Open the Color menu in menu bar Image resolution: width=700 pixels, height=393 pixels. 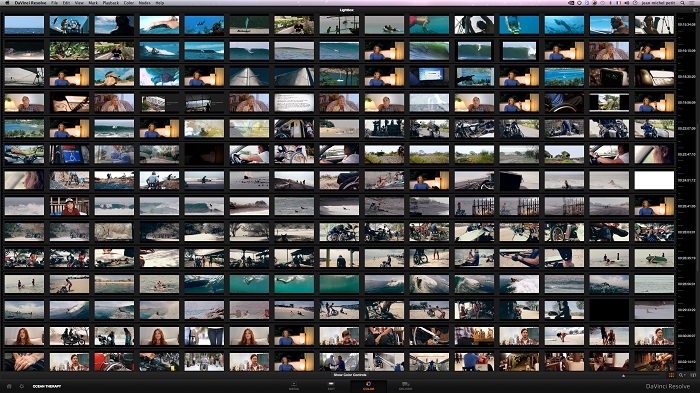point(129,3)
